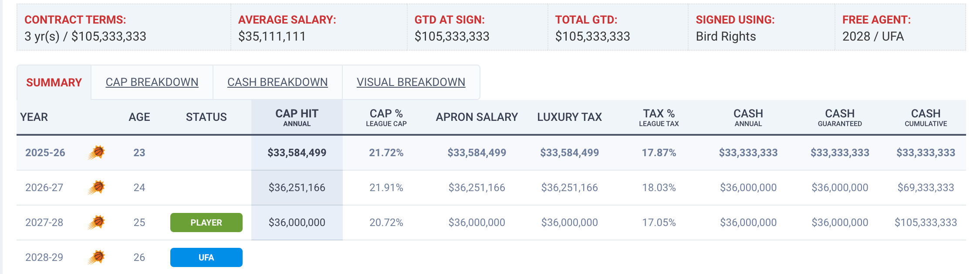
Task: Click the Suns logo in 2028-29 row
Action: [x=97, y=257]
